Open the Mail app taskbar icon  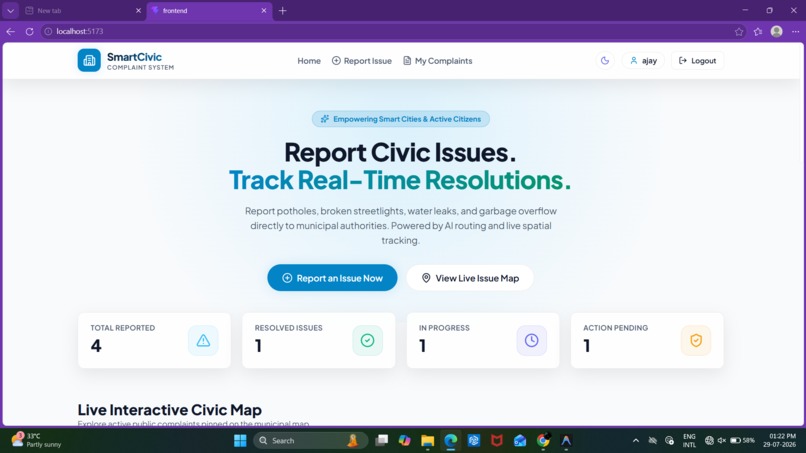point(520,441)
